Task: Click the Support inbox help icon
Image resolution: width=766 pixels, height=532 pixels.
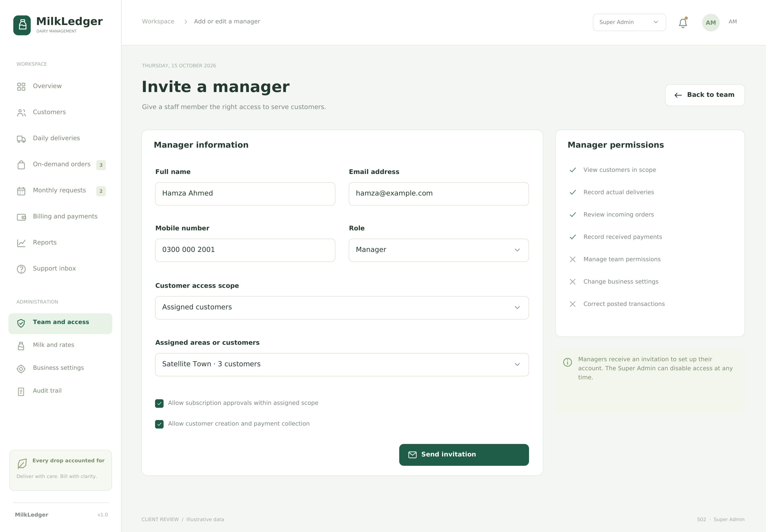Action: [21, 269]
